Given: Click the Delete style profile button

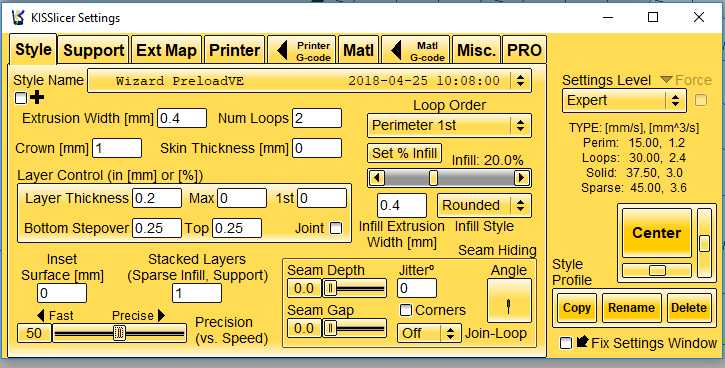Looking at the screenshot, I should (689, 308).
